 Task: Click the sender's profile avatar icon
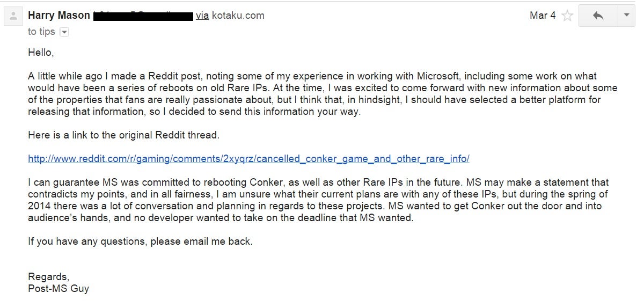pyautogui.click(x=13, y=16)
